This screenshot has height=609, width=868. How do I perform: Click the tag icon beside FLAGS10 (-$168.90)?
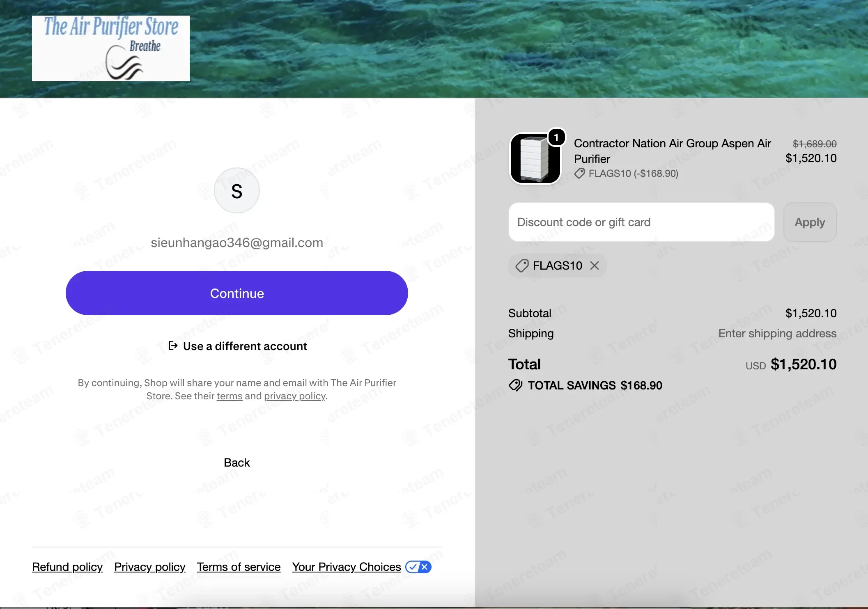coord(579,174)
